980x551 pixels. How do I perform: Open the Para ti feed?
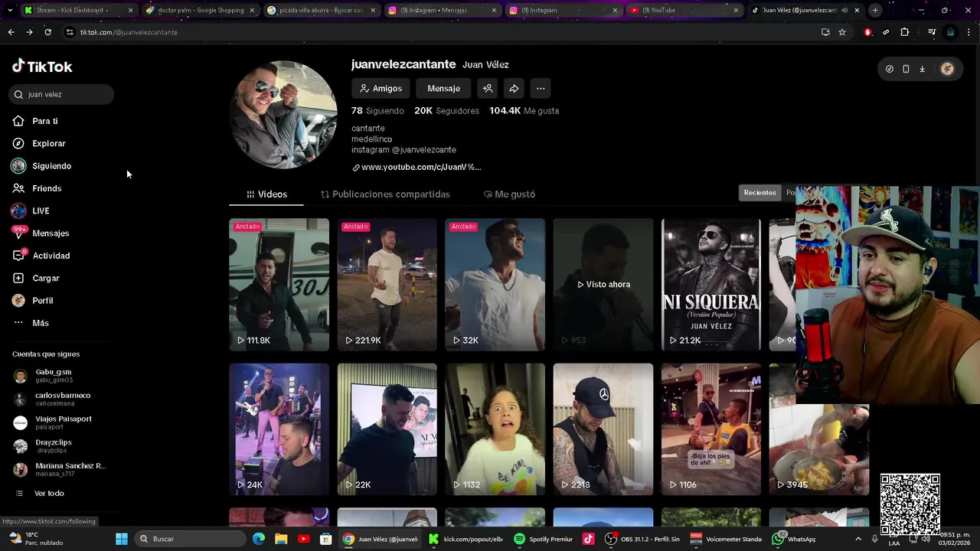[x=44, y=121]
